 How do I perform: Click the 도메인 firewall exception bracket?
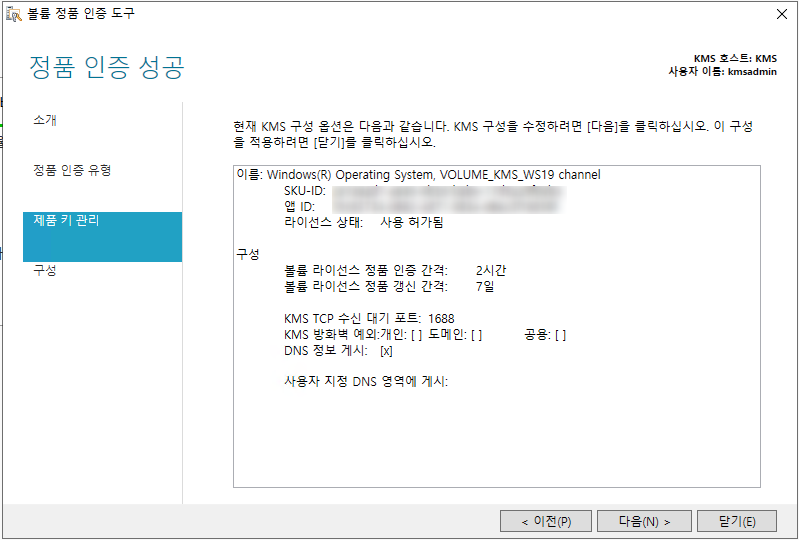coord(476,335)
